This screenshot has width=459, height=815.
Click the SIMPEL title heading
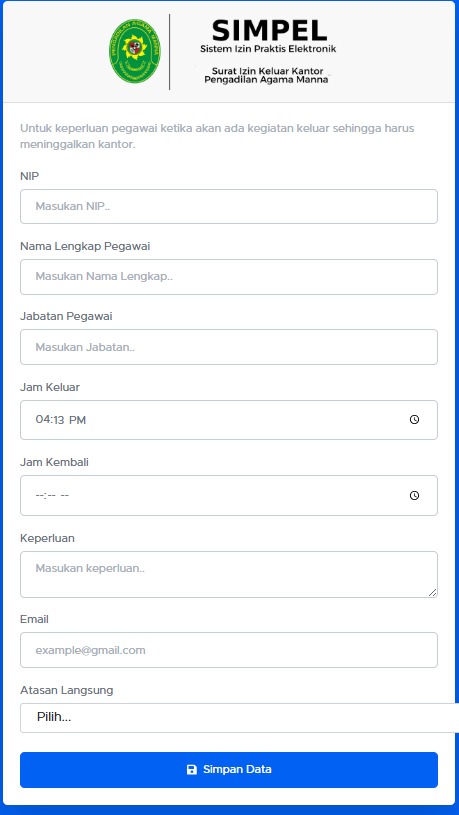269,31
